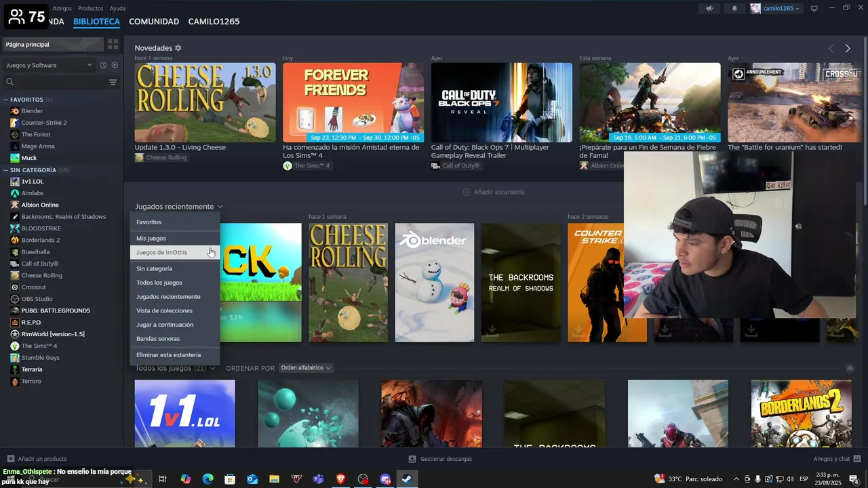
Task: Click chevron beside Todos los juegos
Action: pyautogui.click(x=212, y=368)
